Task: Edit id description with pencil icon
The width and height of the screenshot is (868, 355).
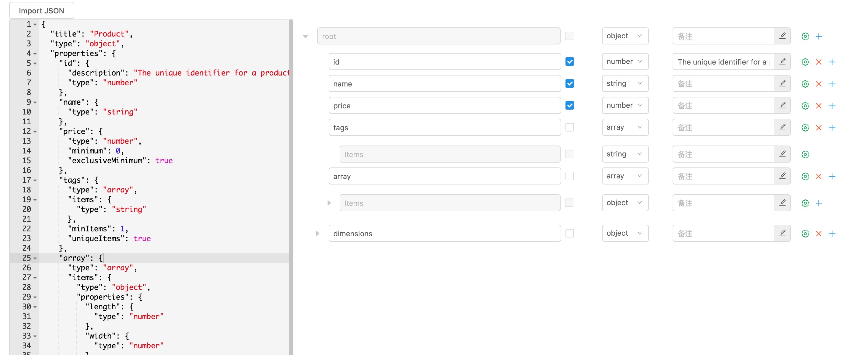Action: coord(782,62)
